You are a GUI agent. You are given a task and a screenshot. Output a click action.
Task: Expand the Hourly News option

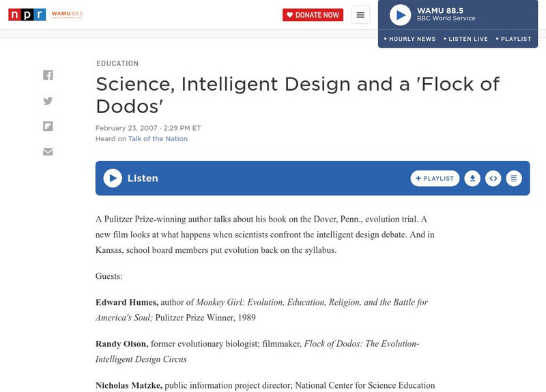point(410,39)
